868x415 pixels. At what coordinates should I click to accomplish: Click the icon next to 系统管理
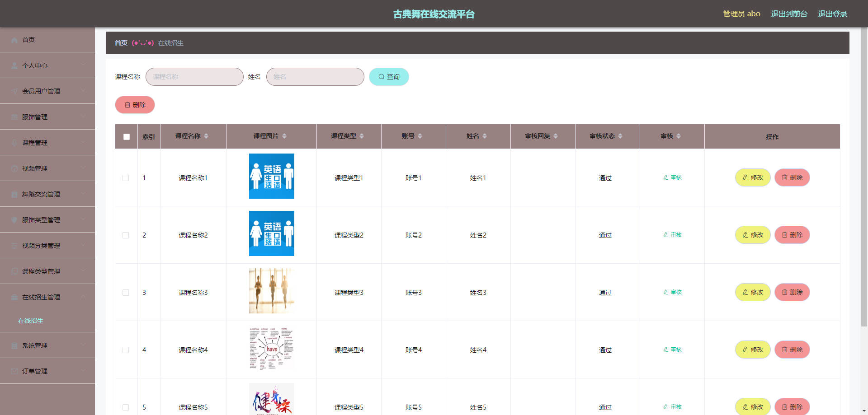[x=14, y=346]
